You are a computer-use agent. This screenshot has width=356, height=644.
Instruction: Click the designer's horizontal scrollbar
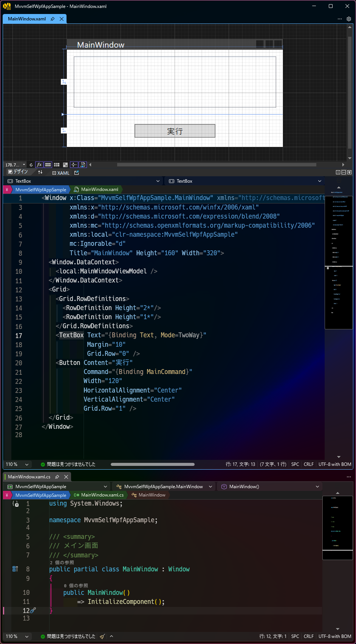pos(217,165)
